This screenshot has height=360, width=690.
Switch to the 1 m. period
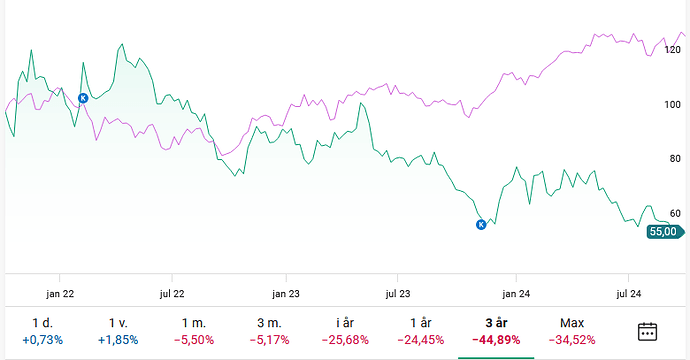click(x=194, y=331)
